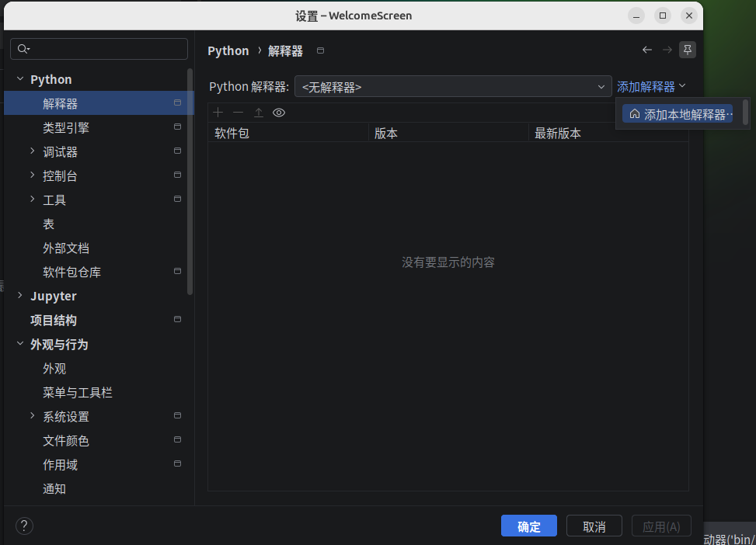Open the 表 settings page
This screenshot has height=545, width=756.
99,224
